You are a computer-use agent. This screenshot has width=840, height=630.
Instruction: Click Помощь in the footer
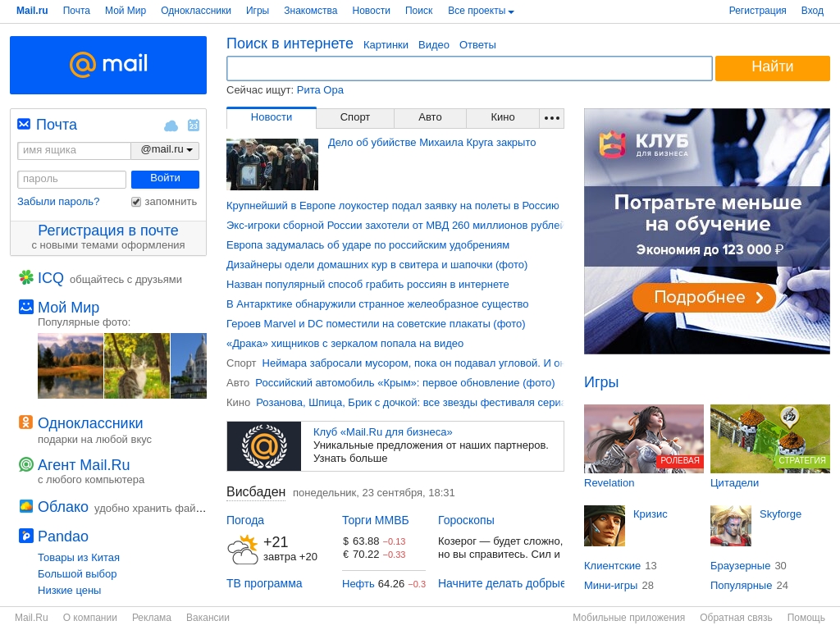[806, 617]
